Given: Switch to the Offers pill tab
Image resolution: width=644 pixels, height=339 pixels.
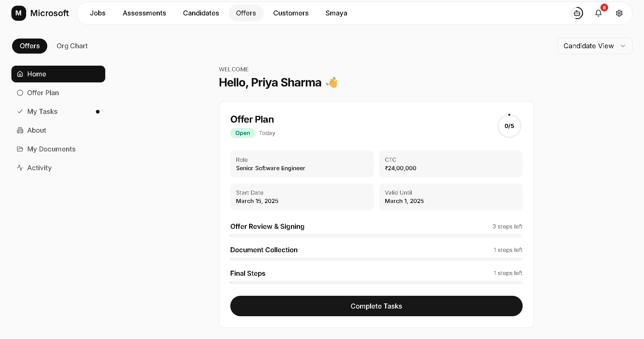Looking at the screenshot, I should pos(30,46).
